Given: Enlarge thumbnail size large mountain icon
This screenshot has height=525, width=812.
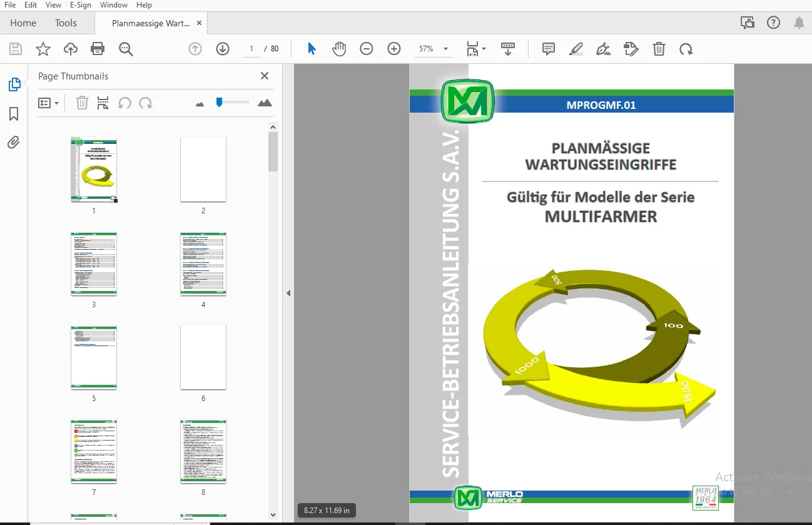Looking at the screenshot, I should [x=265, y=103].
